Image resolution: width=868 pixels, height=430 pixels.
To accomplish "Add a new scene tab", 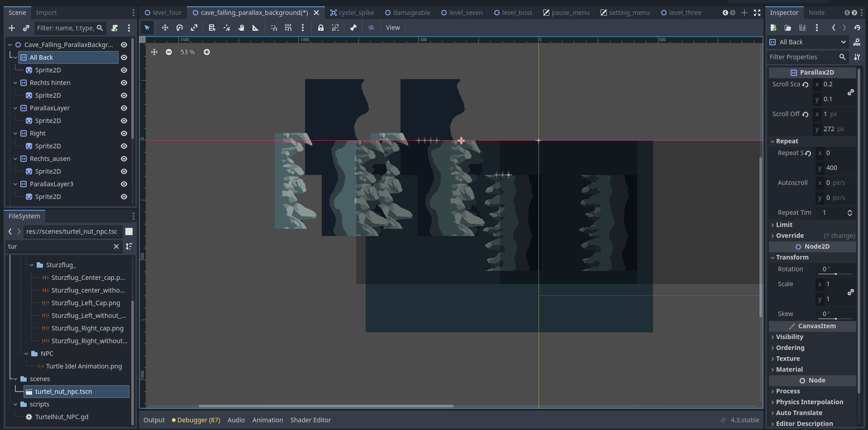I will 744,13.
